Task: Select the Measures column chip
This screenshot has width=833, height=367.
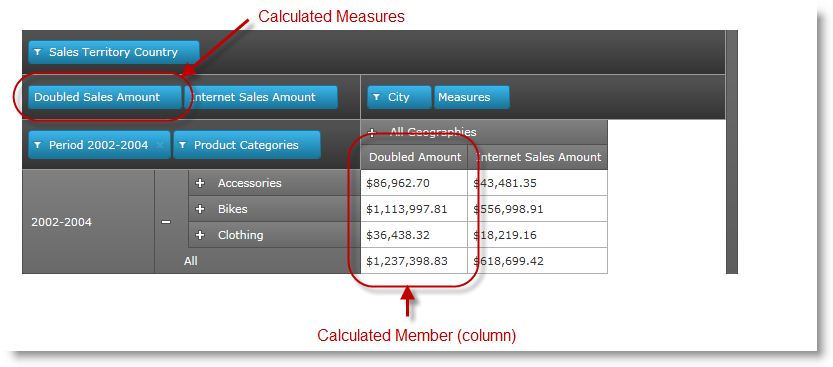Action: pyautogui.click(x=472, y=97)
